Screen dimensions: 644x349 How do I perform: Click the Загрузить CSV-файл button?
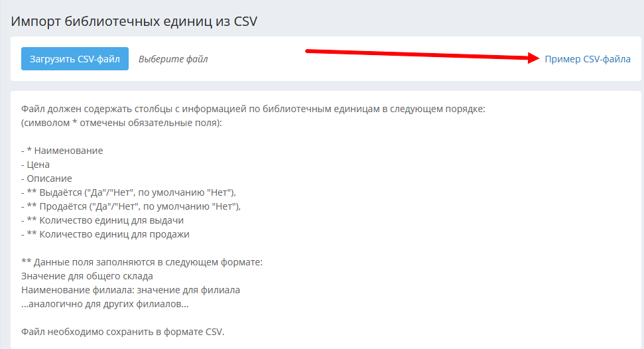tap(75, 59)
